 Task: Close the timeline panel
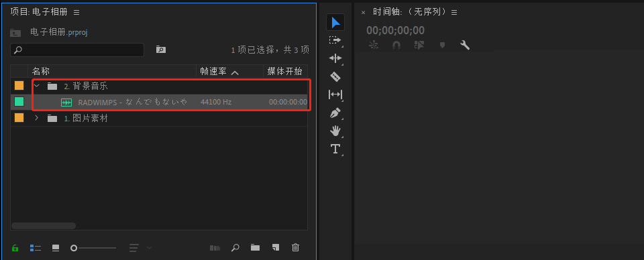coord(363,12)
